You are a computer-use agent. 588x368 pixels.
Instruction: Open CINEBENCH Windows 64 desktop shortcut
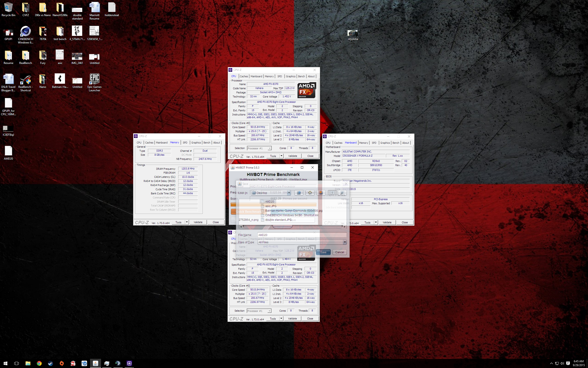25,35
